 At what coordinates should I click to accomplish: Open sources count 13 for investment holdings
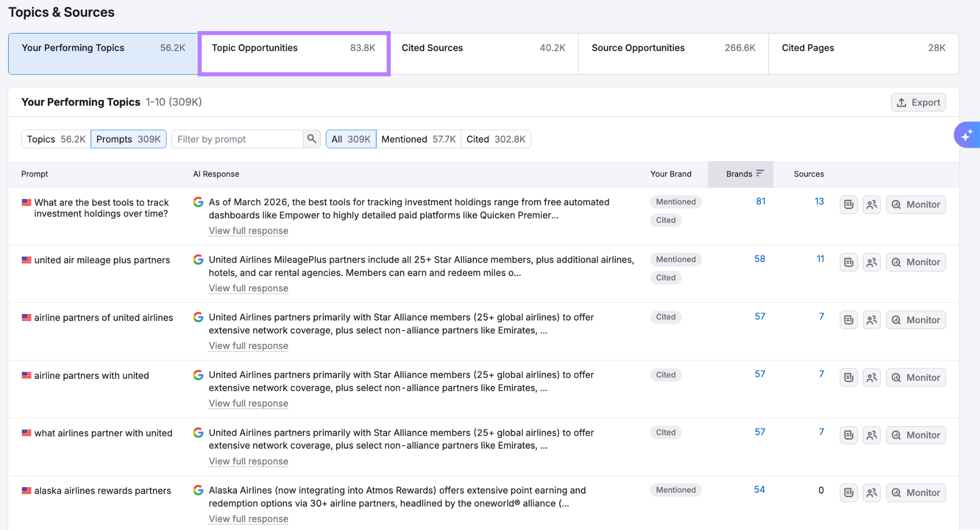coord(819,201)
